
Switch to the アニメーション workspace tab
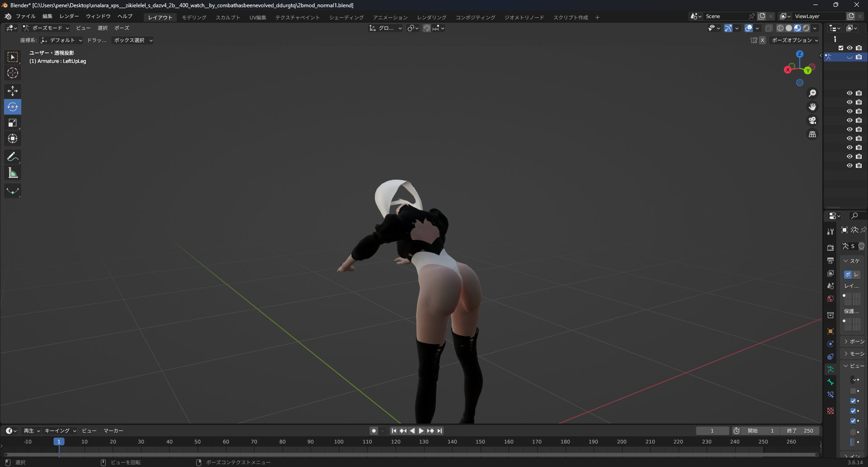tap(390, 18)
